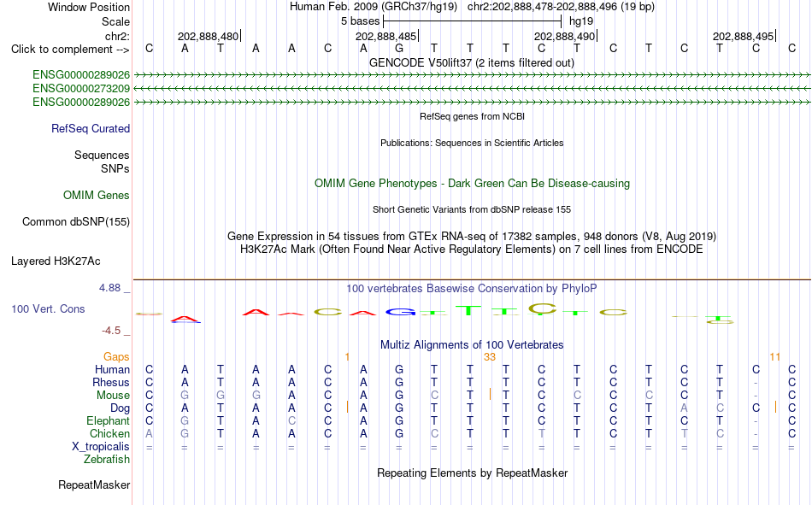Viewport: 812px width, 505px height.
Task: Click G in the Human alignment row
Action: point(399,370)
